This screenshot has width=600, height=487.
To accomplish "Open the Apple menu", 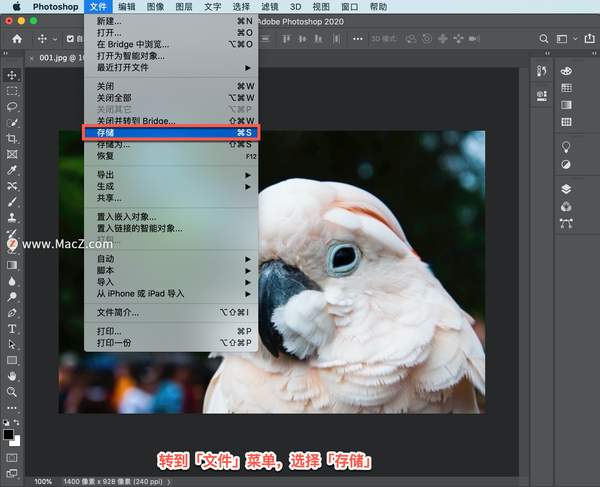I will point(16,6).
